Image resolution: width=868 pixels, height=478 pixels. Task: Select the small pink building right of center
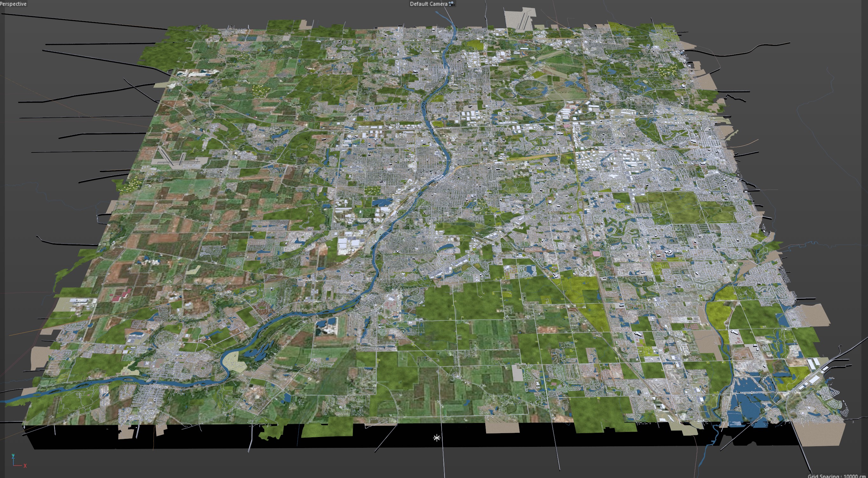596,253
